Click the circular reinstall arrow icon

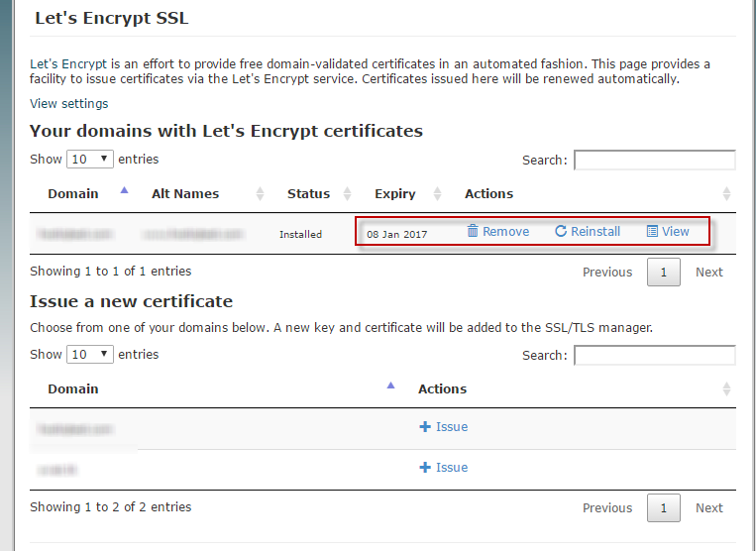point(561,231)
